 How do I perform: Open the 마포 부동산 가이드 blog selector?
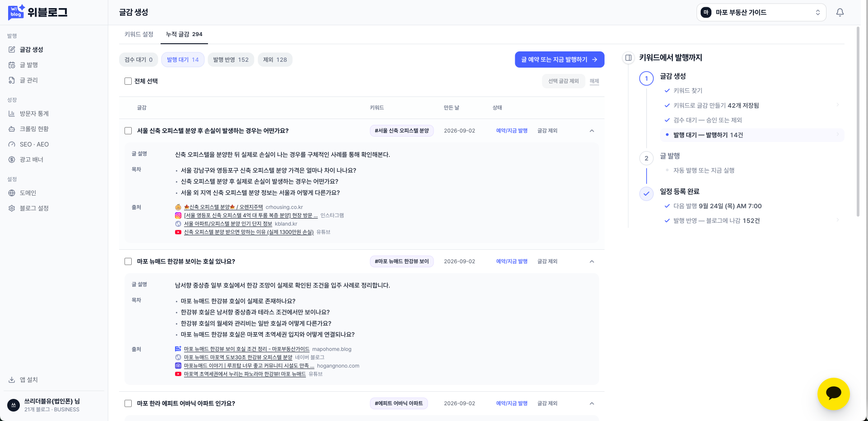coord(761,13)
